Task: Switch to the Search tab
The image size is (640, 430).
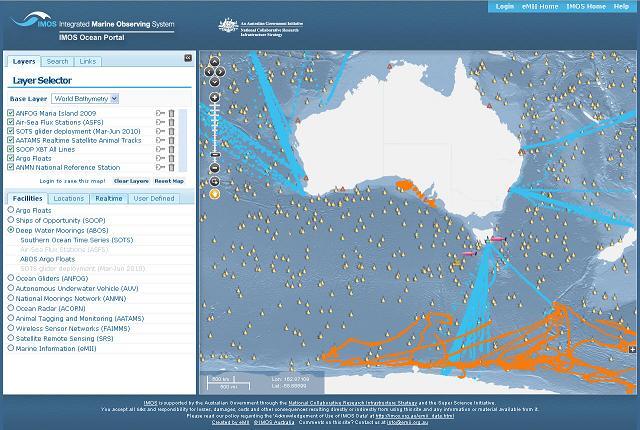Action: [57, 61]
